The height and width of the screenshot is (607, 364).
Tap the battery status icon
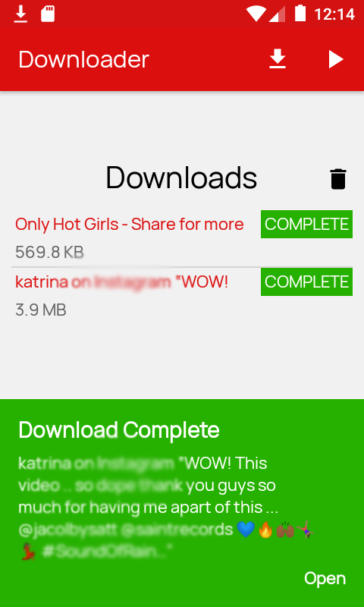click(300, 14)
